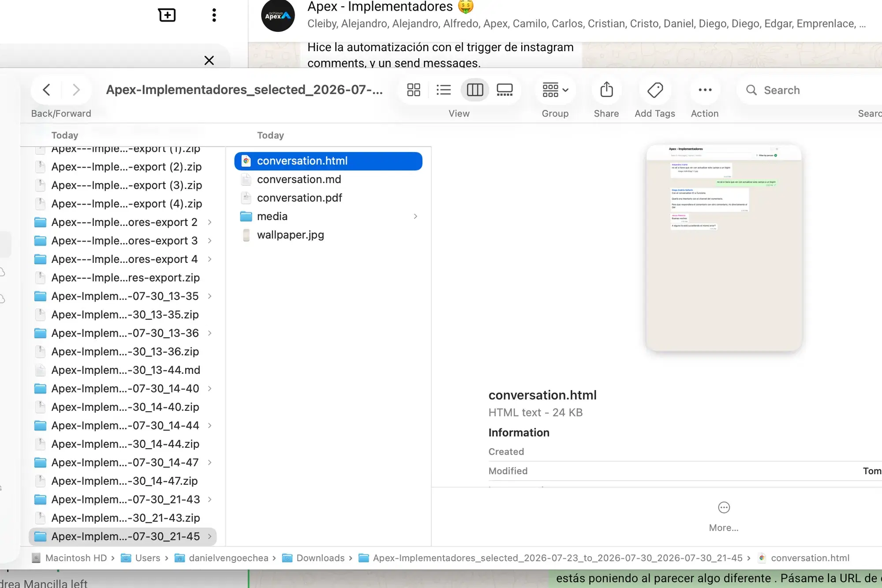Screen dimensions: 882x588
Task: Switch Finder to icon view
Action: pyautogui.click(x=414, y=90)
